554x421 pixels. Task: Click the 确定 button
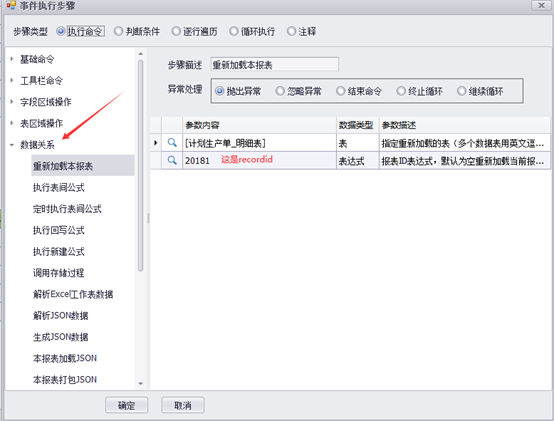point(126,405)
